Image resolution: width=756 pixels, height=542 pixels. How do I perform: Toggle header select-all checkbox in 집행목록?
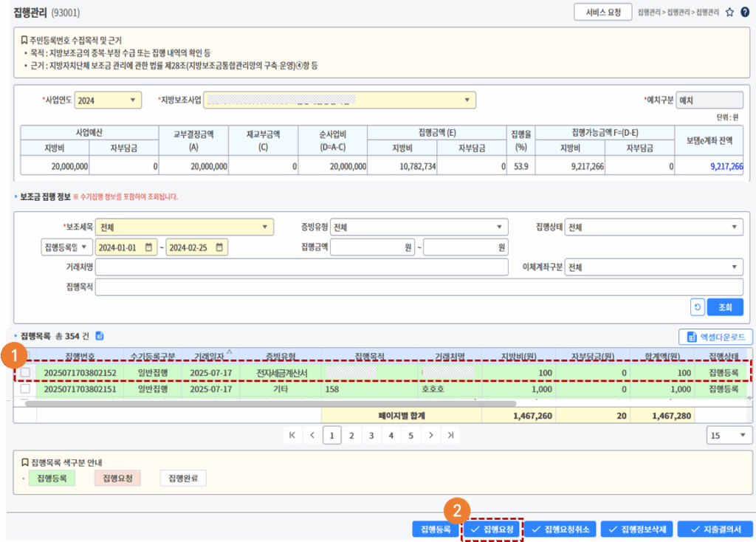coord(27,355)
